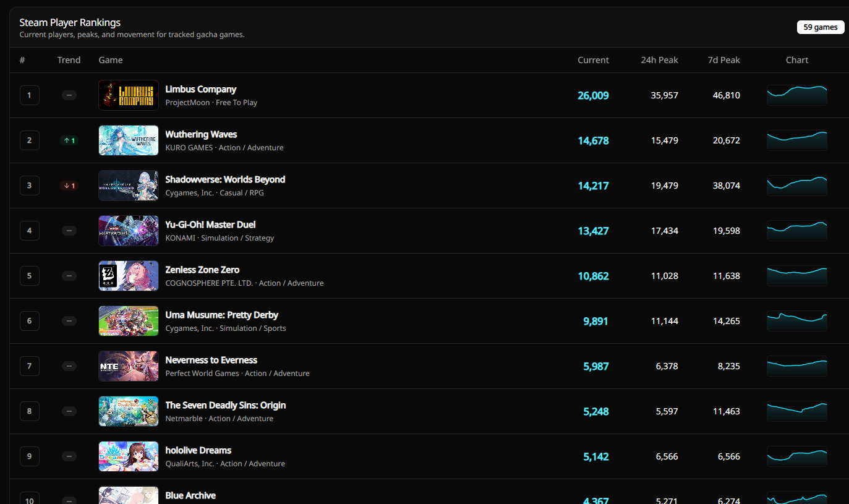Image resolution: width=849 pixels, height=504 pixels.
Task: Select Uma Musume 7d peak value "14,265"
Action: (x=727, y=321)
